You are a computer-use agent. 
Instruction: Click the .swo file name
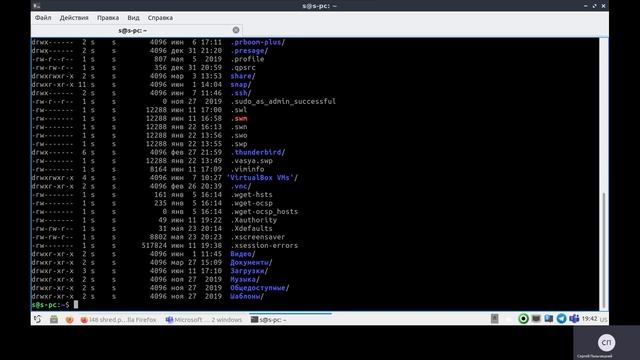tap(239, 135)
